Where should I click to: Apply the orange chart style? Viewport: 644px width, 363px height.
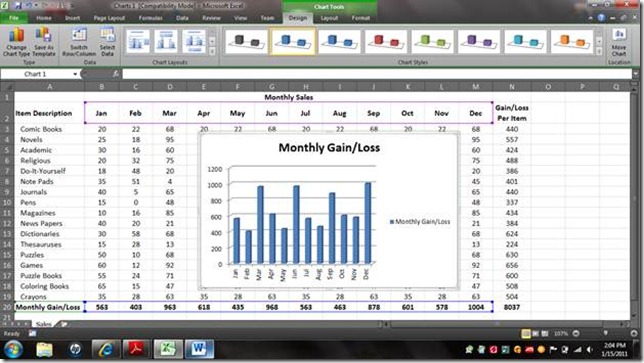(572, 41)
